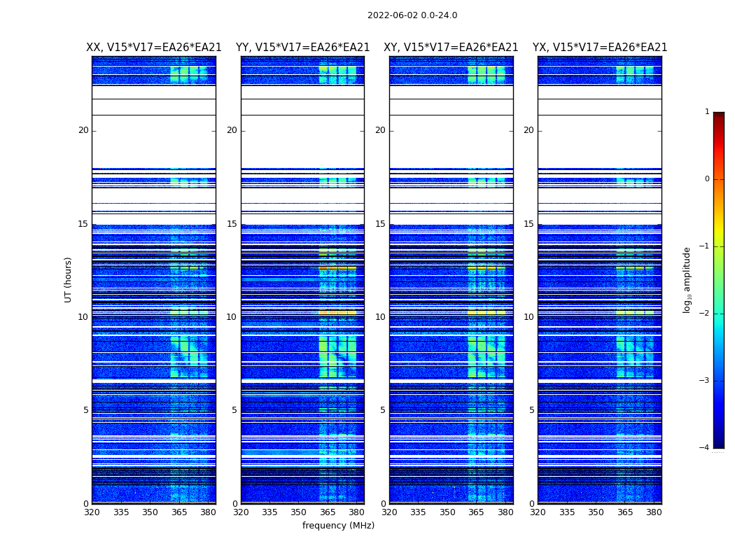Click the UT (hours) y-axis label
Screen dimensions: 735x560
(x=69, y=279)
